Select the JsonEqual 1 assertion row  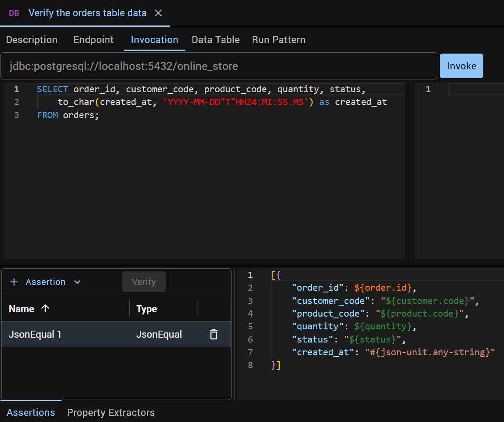point(116,334)
